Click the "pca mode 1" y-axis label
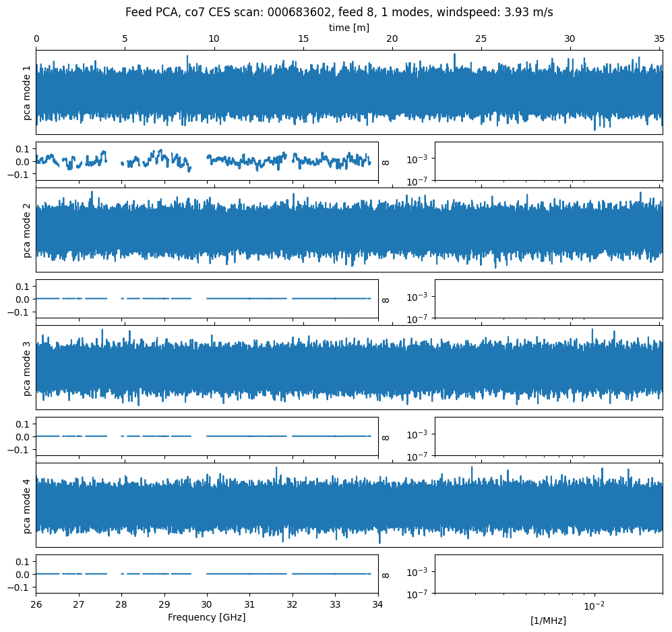Viewport: 672px width, 632px height. [28, 92]
